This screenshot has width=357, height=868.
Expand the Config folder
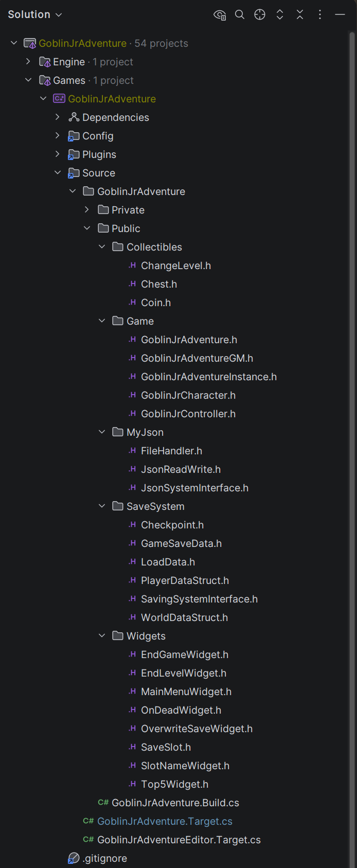[58, 135]
